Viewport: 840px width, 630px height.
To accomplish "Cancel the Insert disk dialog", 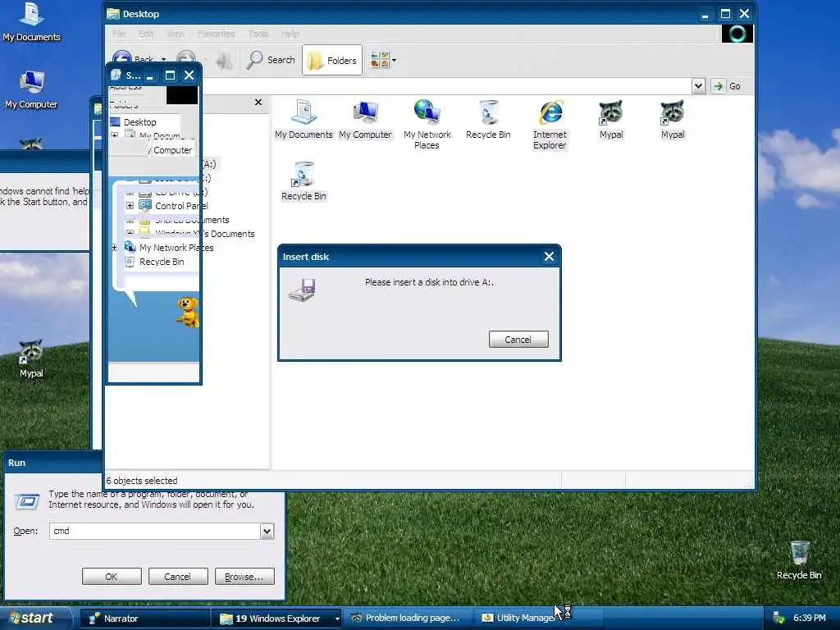I will (x=518, y=339).
